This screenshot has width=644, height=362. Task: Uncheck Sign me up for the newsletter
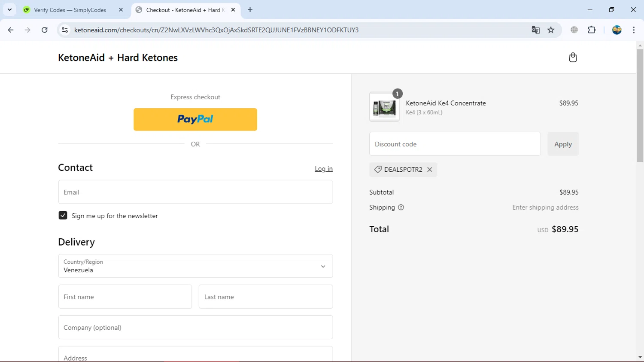click(63, 216)
